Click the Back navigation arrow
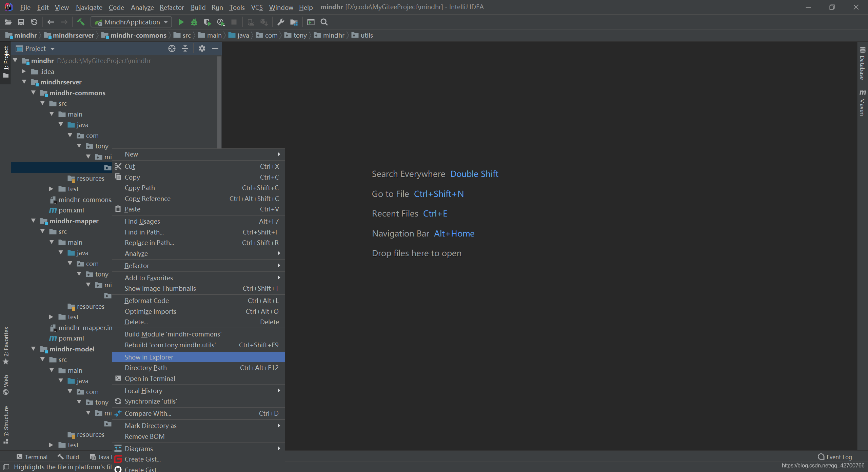Image resolution: width=868 pixels, height=472 pixels. tap(51, 22)
